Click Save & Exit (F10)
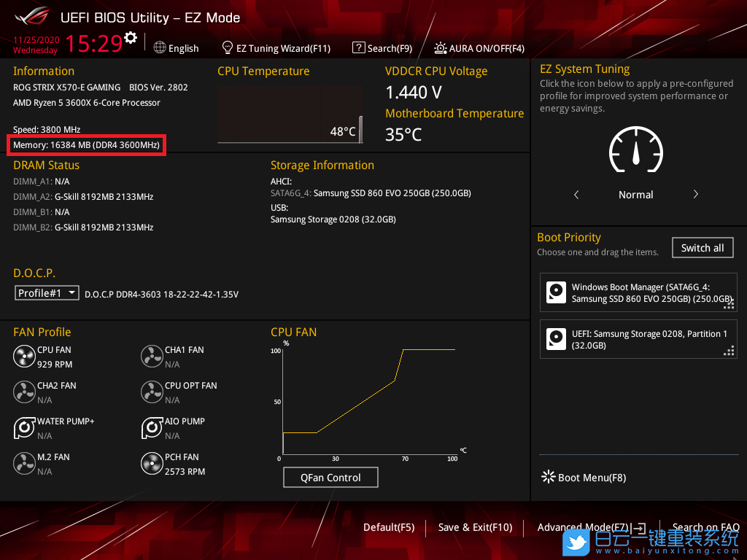 475,527
